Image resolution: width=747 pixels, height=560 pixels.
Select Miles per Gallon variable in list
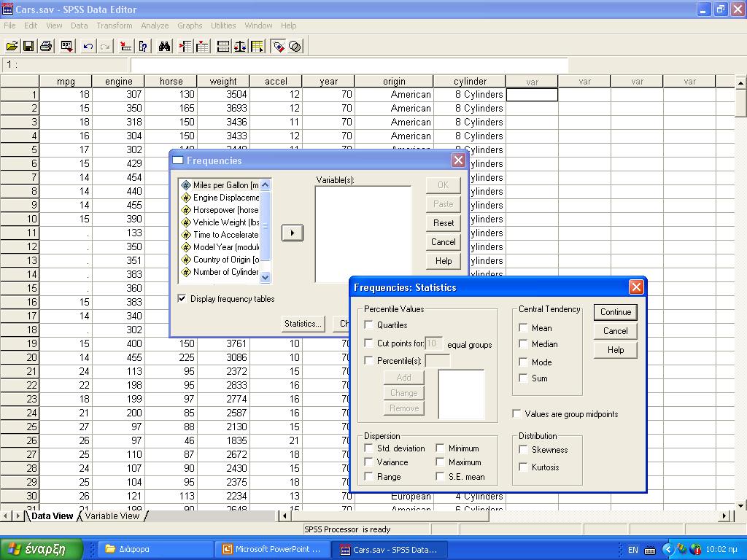tap(220, 185)
